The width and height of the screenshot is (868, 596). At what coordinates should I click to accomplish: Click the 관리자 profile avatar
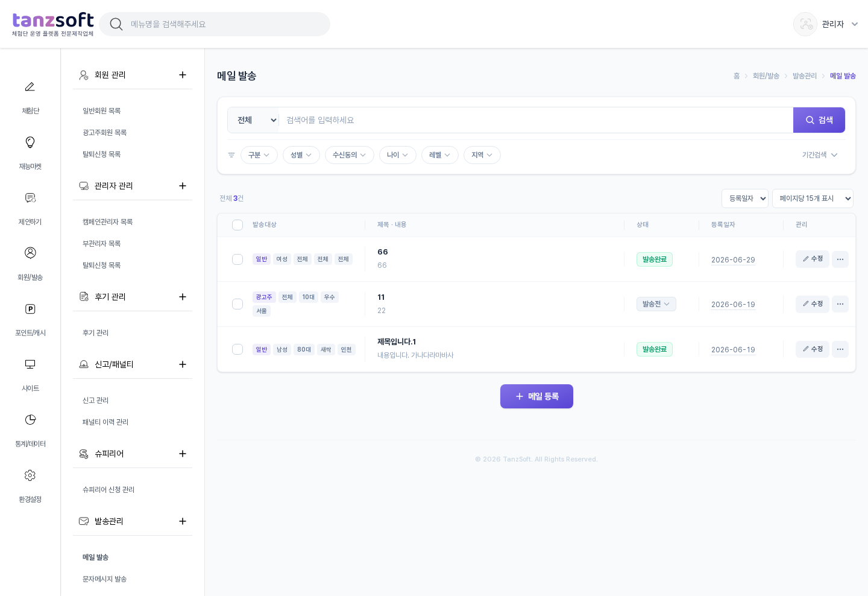[x=805, y=24]
